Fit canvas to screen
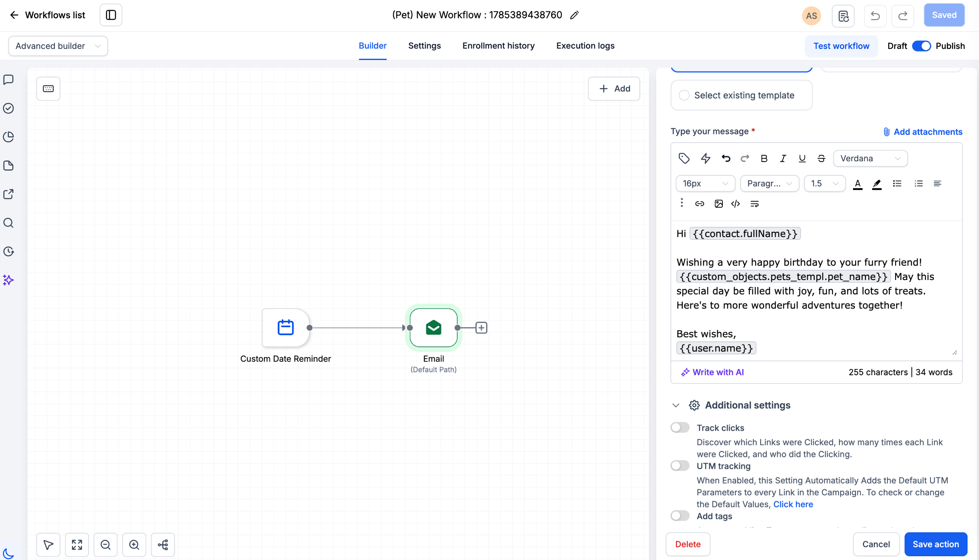The image size is (979, 560). point(77,545)
